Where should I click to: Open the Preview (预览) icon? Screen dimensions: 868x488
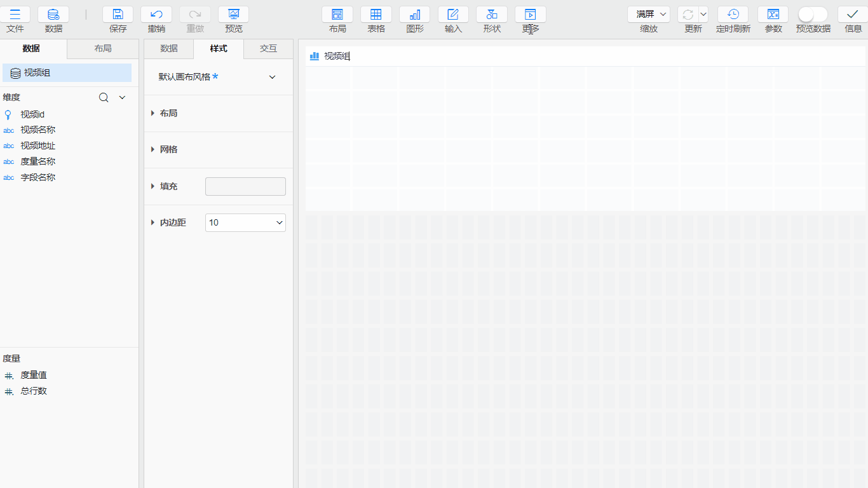(x=233, y=15)
